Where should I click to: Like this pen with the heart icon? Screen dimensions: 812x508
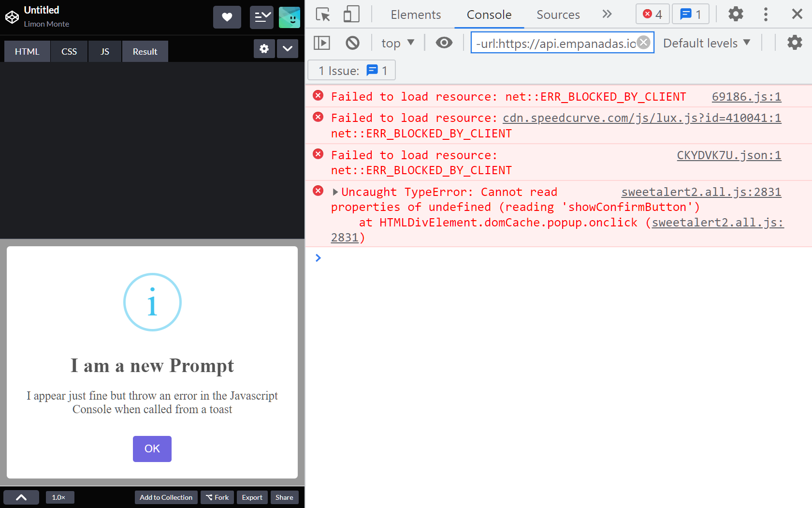(227, 17)
